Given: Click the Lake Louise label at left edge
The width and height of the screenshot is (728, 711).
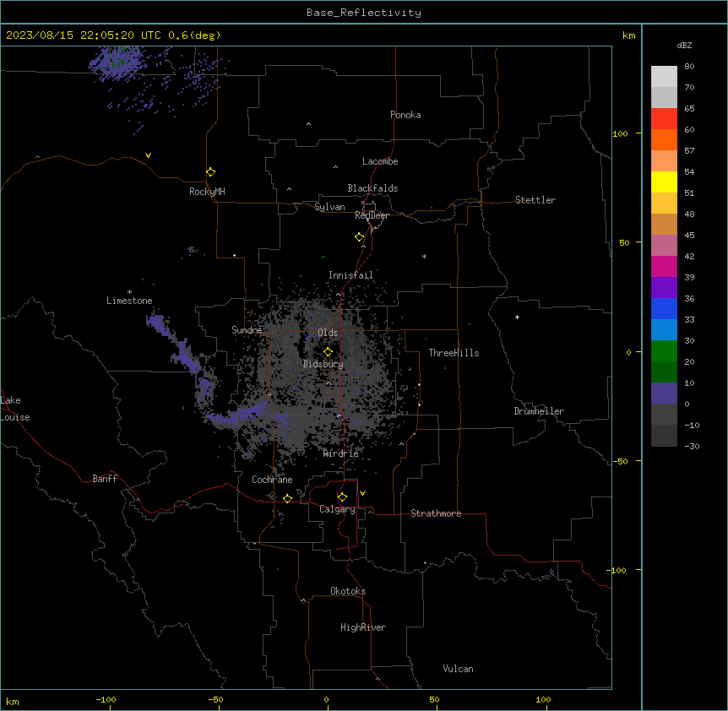Looking at the screenshot, I should [14, 409].
